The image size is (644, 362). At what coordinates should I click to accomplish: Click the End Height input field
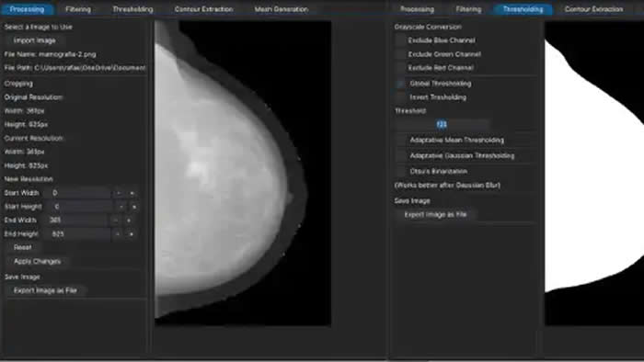pyautogui.click(x=77, y=234)
